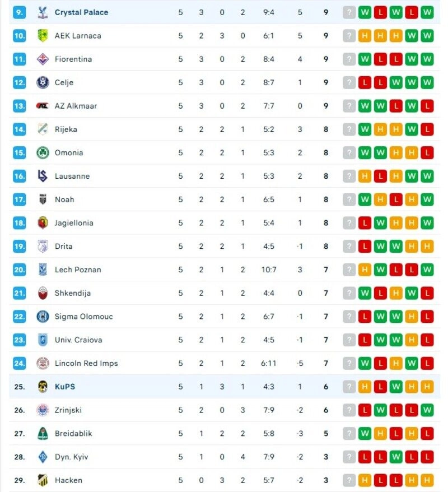Image resolution: width=448 pixels, height=492 pixels.
Task: Click the grey question-mark badge for KuPS
Action: coord(349,387)
